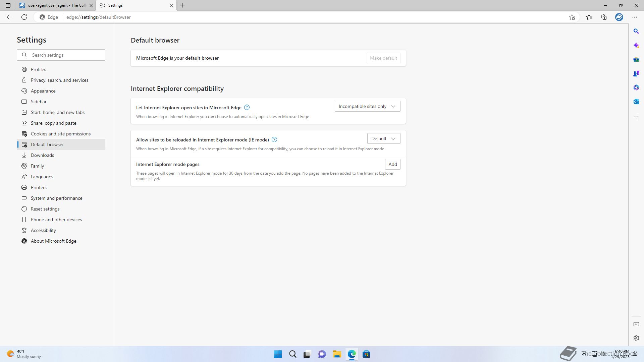Open About Microsoft Edge section

[x=61, y=241]
